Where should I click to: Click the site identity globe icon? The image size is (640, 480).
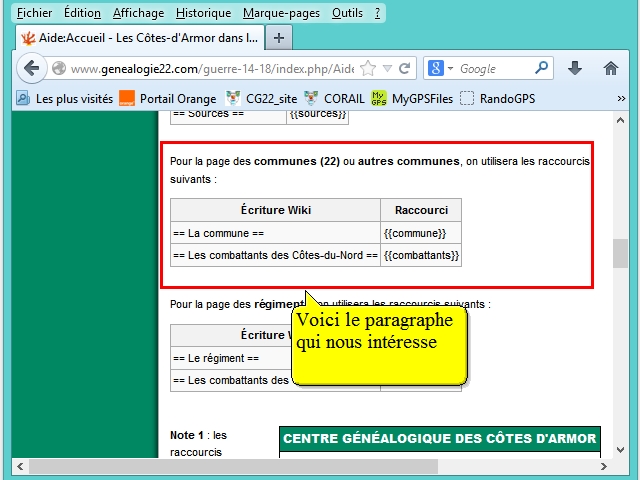59,68
